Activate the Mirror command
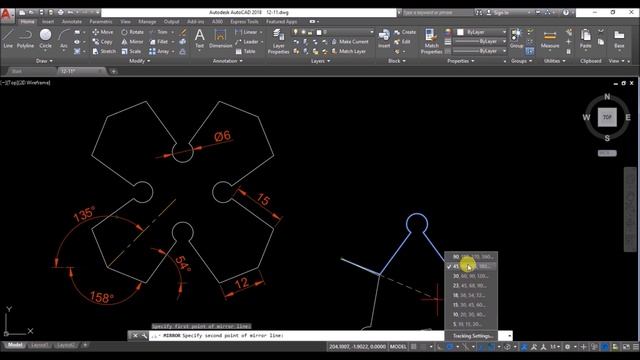The image size is (640, 360). click(x=132, y=42)
